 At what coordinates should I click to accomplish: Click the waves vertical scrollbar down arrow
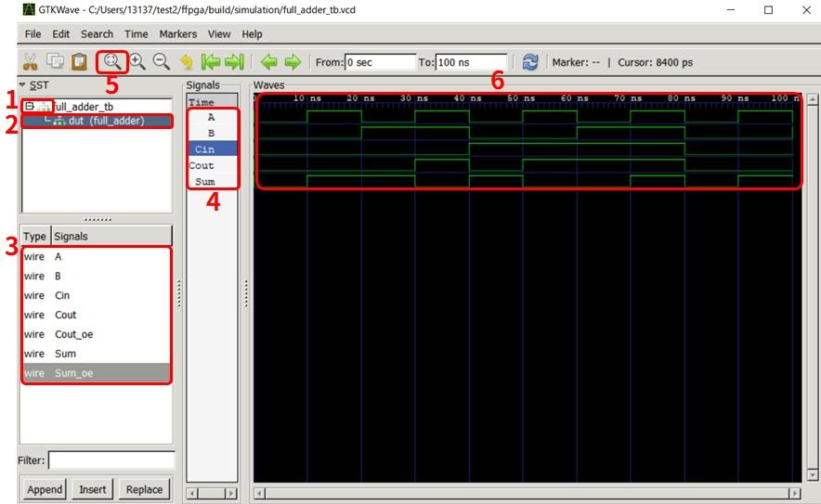pos(812,475)
